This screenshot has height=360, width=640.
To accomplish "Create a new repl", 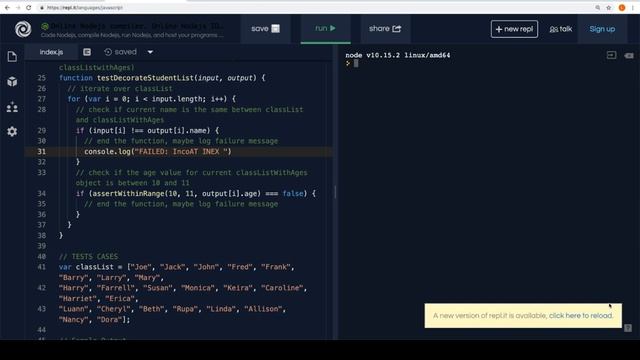I will click(x=514, y=29).
